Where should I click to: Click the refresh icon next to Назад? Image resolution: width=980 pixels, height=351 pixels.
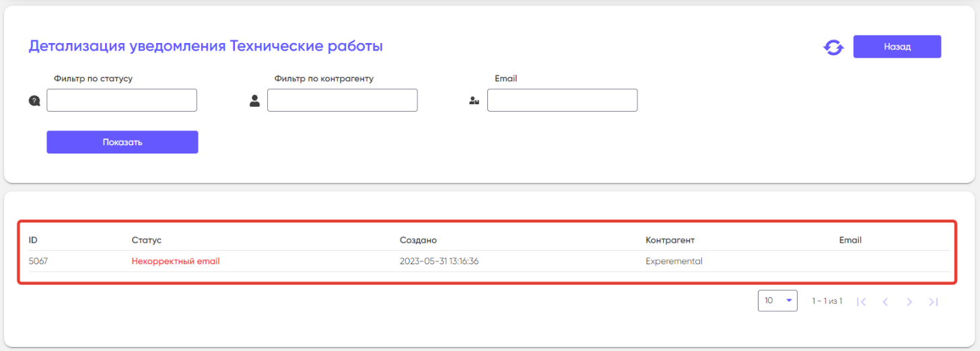pyautogui.click(x=833, y=48)
